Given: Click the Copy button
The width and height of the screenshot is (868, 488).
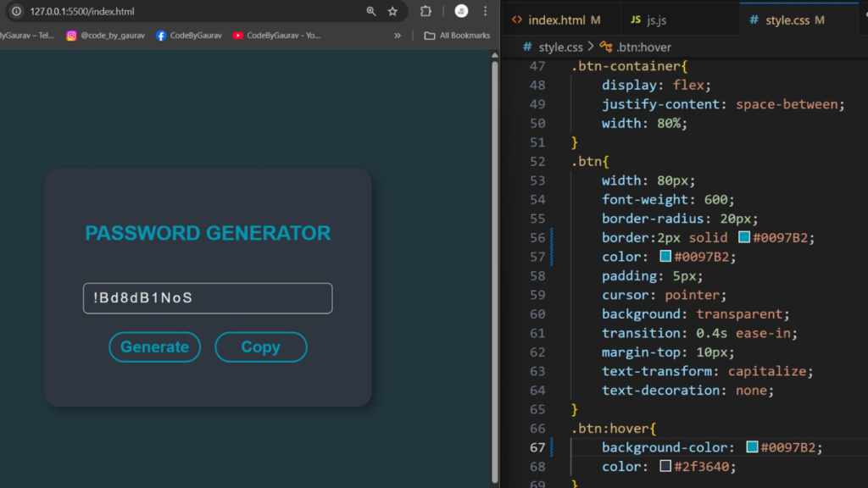Looking at the screenshot, I should [x=260, y=347].
